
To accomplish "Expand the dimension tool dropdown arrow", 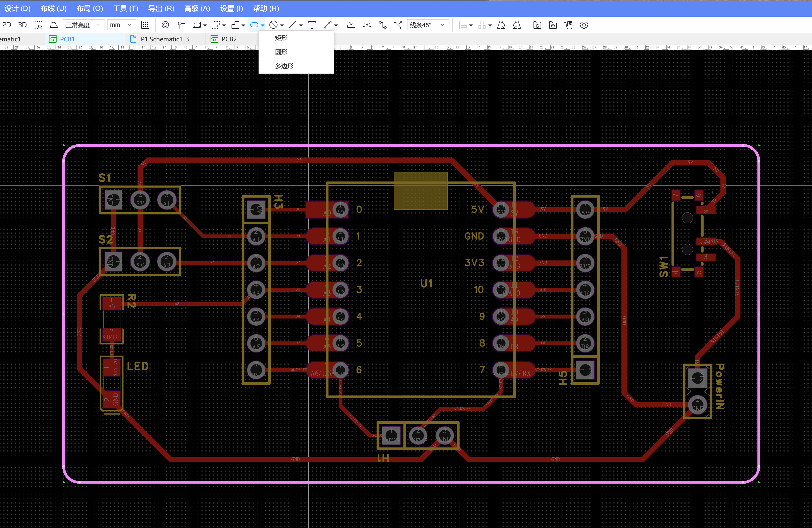I will click(x=336, y=25).
